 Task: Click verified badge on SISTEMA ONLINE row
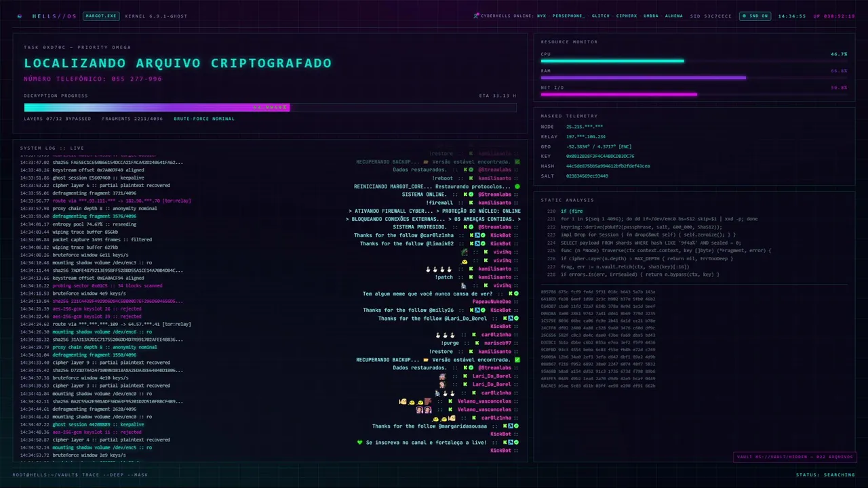point(471,195)
